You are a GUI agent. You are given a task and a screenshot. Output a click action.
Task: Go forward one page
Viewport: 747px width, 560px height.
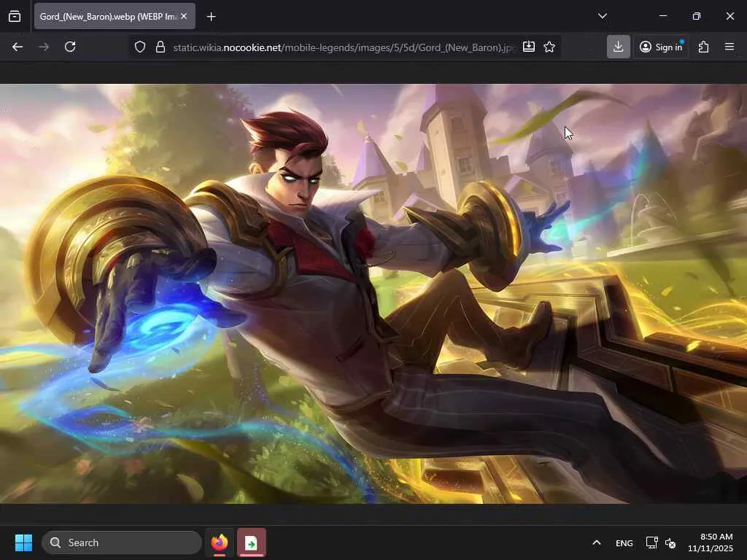click(43, 47)
